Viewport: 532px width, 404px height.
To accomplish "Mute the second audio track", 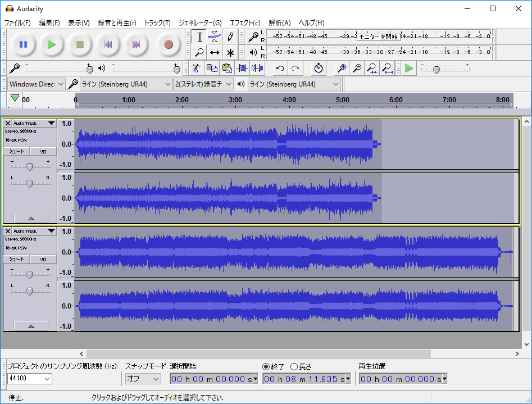I will click(17, 260).
